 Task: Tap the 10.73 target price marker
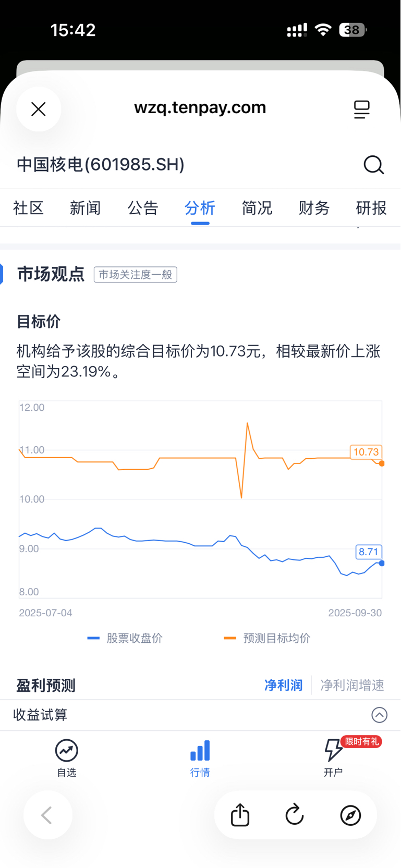click(366, 452)
